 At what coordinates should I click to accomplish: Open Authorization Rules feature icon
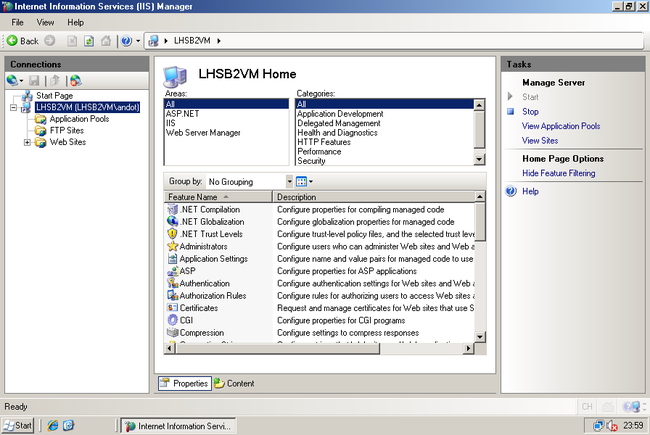point(172,296)
